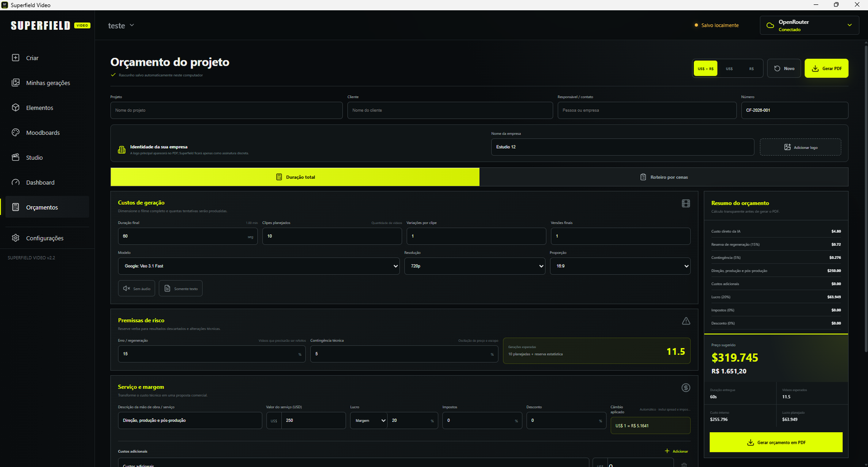Open the Resolução 720p dropdown

tap(475, 266)
